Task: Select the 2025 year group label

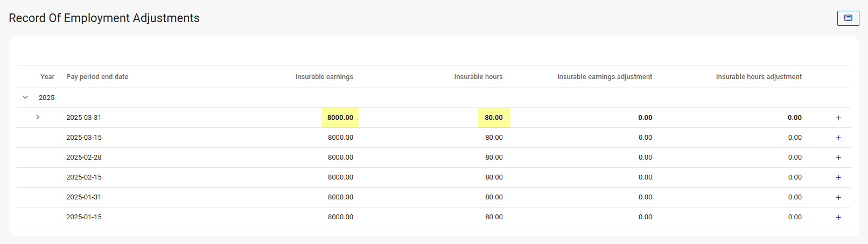Action: pyautogui.click(x=47, y=98)
